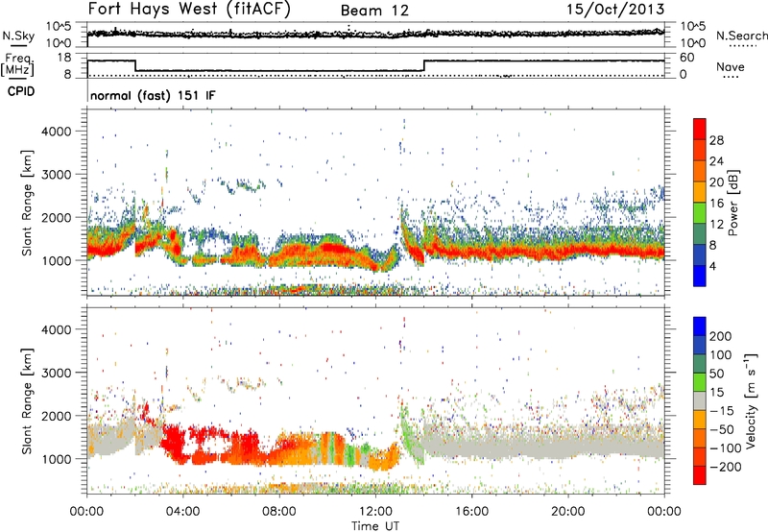Click the '3000' tick on velocity panel
Screen dimensions: 768x532
pos(57,373)
